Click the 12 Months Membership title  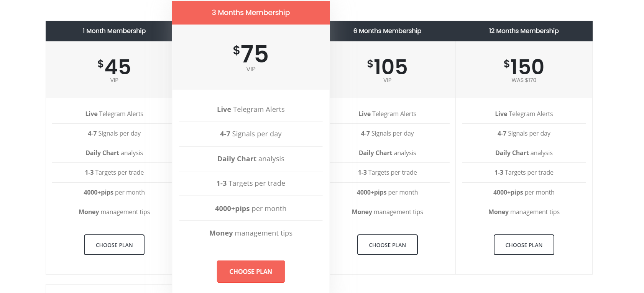524,31
